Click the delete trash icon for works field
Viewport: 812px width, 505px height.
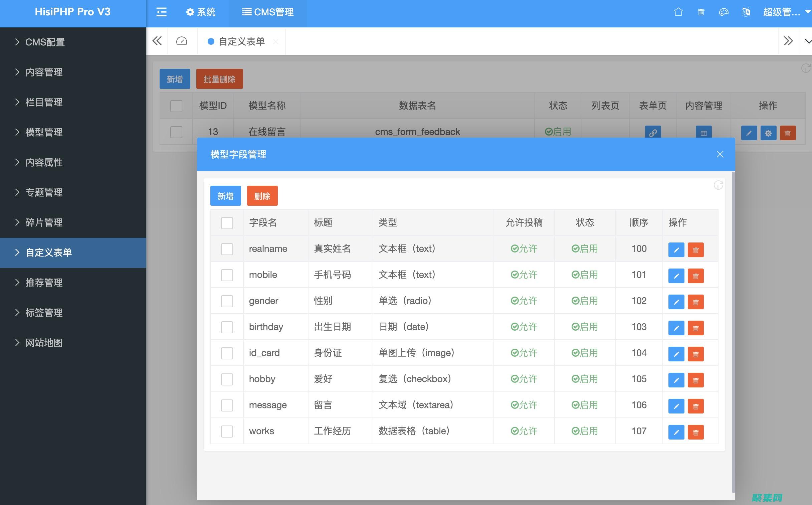click(x=696, y=432)
